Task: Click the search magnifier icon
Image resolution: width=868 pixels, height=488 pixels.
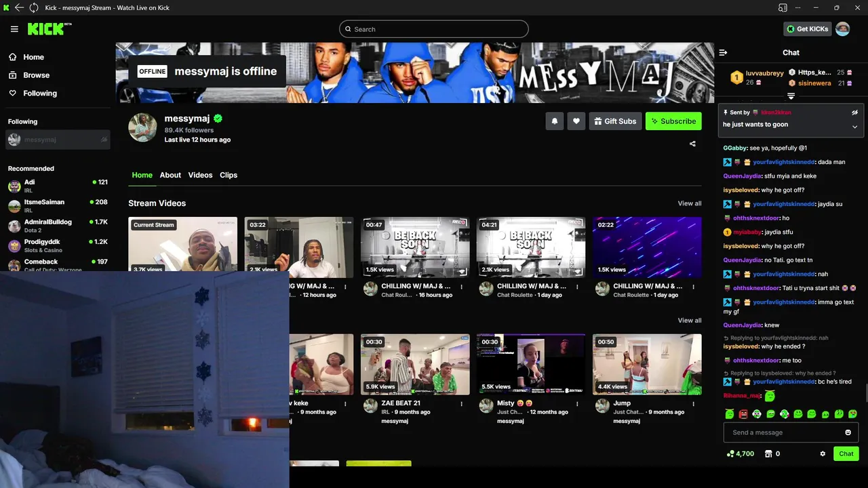Action: point(348,29)
